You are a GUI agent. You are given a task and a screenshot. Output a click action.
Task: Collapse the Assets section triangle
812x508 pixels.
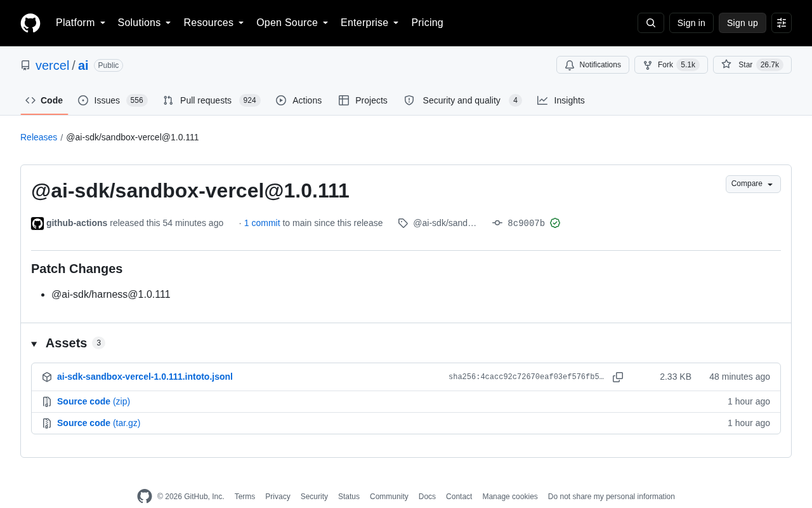34,344
